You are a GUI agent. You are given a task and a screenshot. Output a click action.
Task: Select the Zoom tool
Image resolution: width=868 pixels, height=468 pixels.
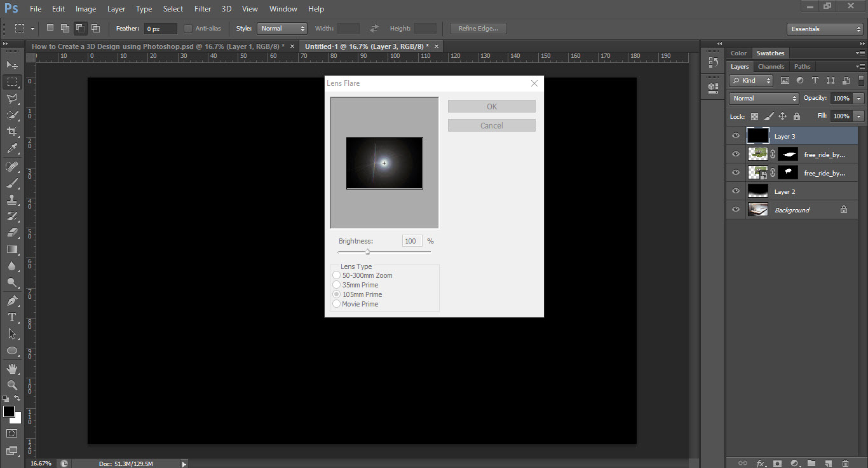[12, 385]
